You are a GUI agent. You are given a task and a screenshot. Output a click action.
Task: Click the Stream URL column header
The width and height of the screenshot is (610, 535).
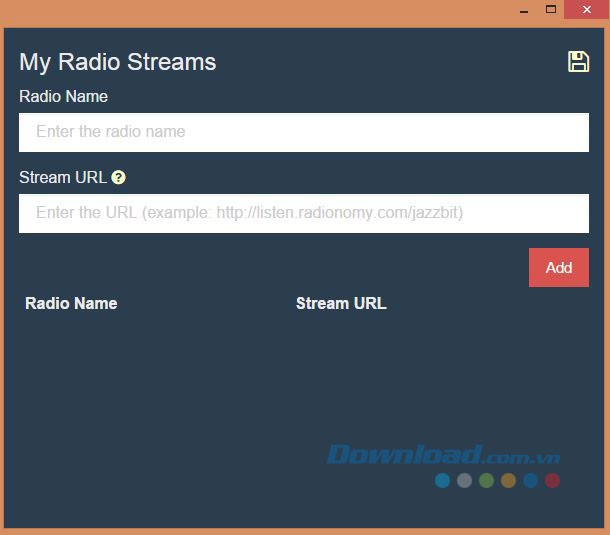point(341,303)
